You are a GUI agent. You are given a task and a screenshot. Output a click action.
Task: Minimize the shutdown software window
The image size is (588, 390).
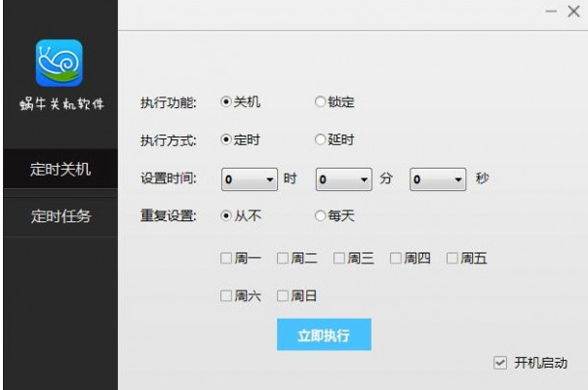pyautogui.click(x=551, y=12)
